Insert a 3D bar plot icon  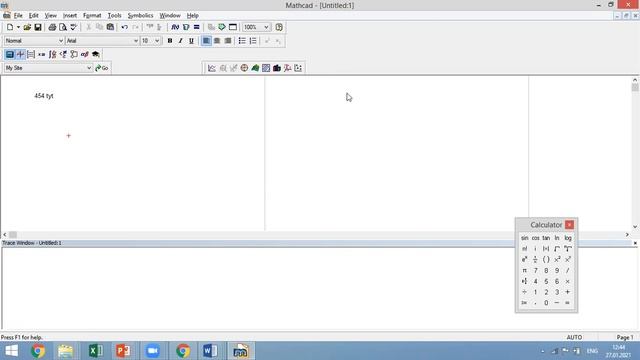(277, 68)
